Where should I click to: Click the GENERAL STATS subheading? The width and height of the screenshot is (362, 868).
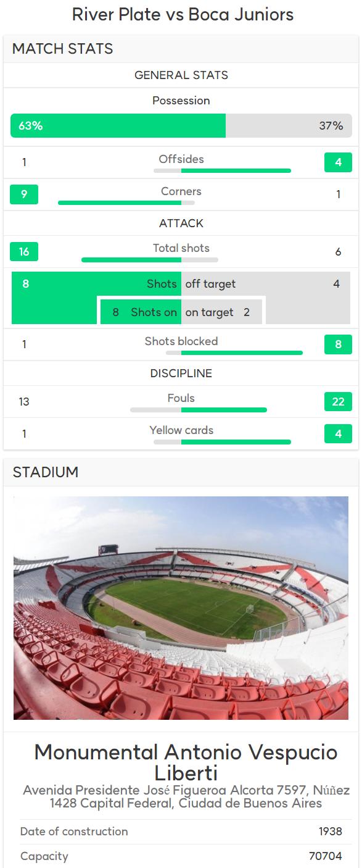[181, 75]
